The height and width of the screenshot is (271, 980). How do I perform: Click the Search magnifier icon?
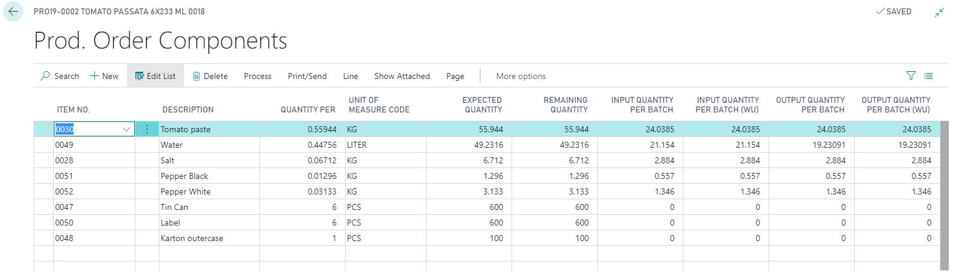tap(46, 76)
